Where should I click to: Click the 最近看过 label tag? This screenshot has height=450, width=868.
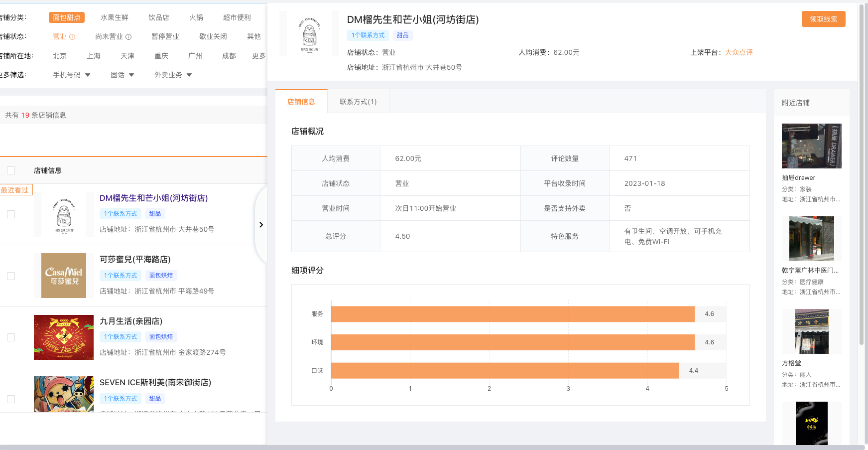coord(16,190)
